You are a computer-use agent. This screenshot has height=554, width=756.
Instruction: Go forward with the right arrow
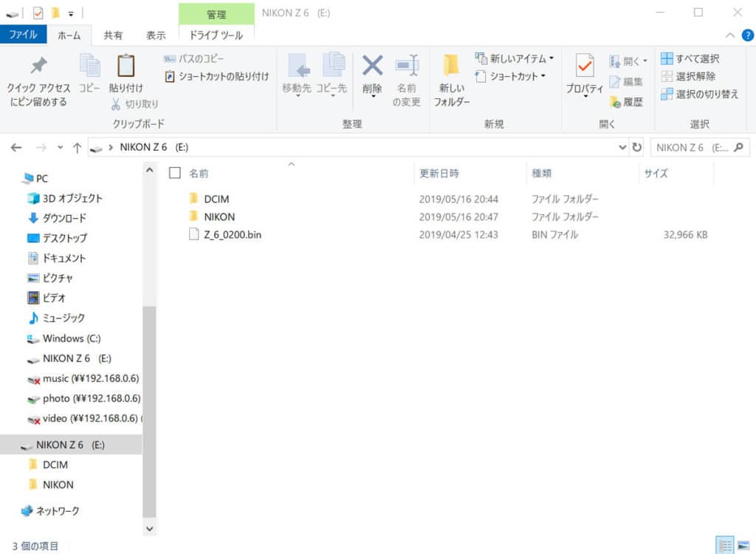pyautogui.click(x=41, y=147)
